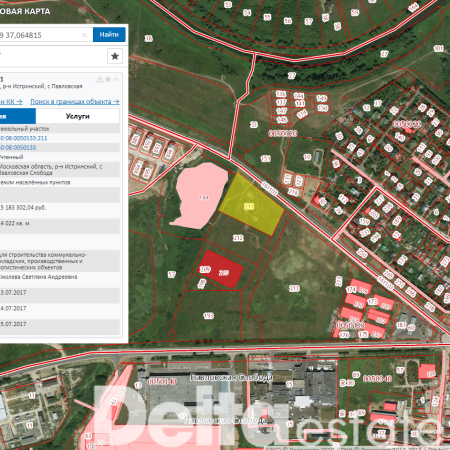450x450 pixels.
Task: Select the active blue information tab
Action: pos(18,116)
